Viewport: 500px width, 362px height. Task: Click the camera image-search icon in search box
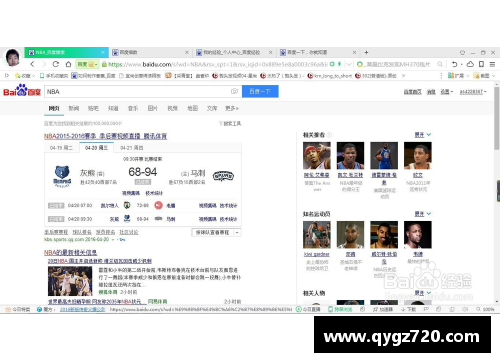point(234,91)
